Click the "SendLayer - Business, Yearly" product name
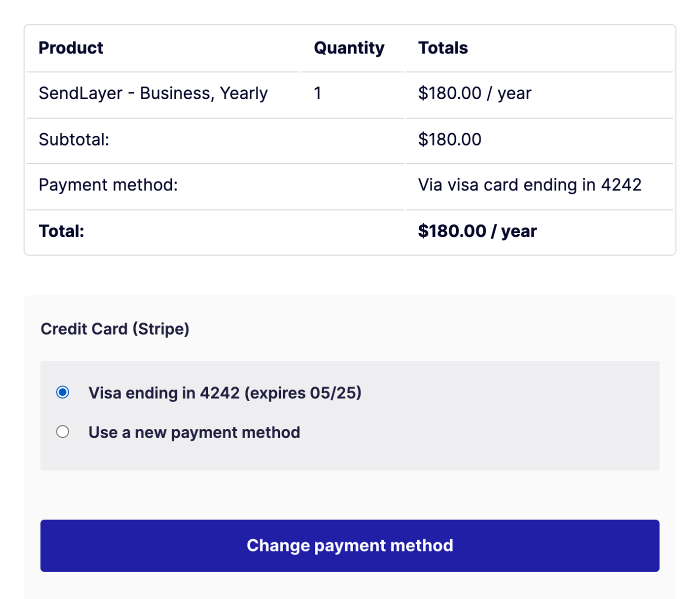700x599 pixels. click(153, 93)
